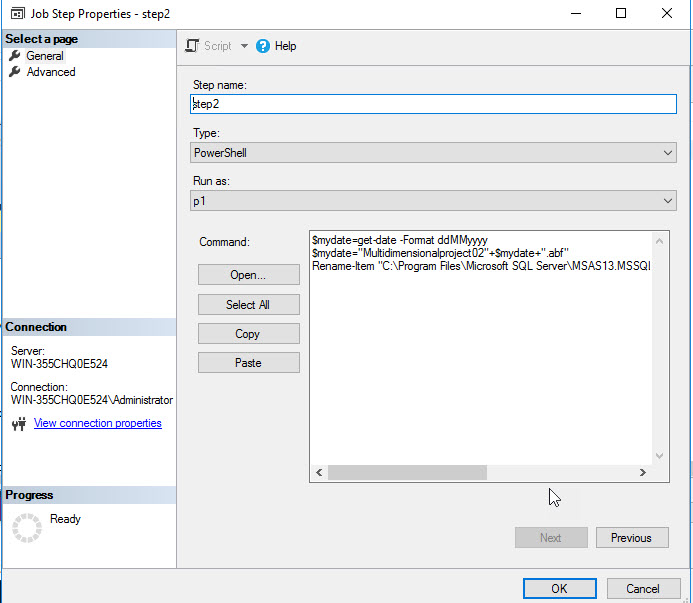This screenshot has width=693, height=603.
Task: Click the Multidimensionalproject02 command line
Action: (x=440, y=253)
